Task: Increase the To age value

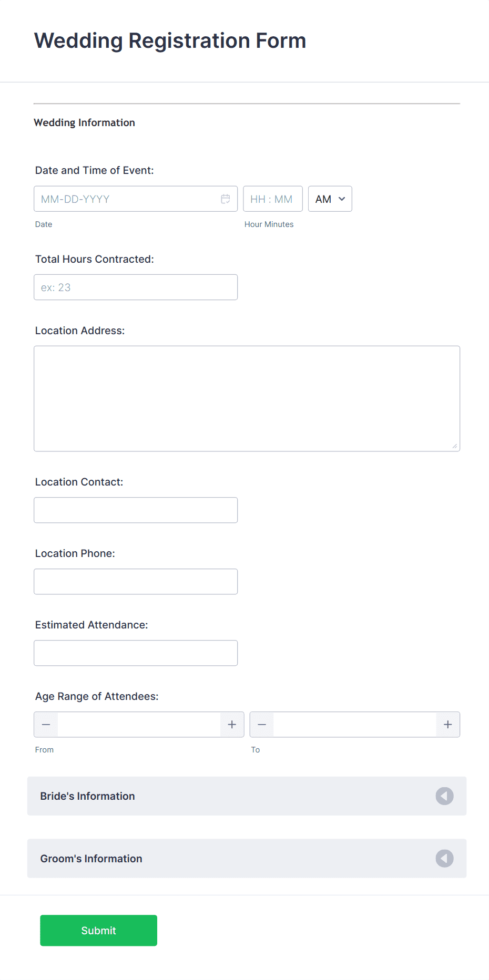Action: tap(448, 725)
